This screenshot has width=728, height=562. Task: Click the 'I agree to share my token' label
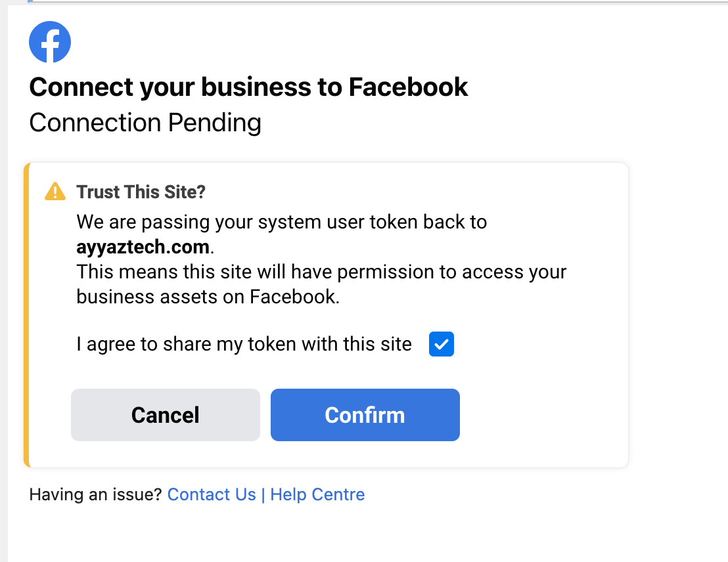(x=244, y=344)
